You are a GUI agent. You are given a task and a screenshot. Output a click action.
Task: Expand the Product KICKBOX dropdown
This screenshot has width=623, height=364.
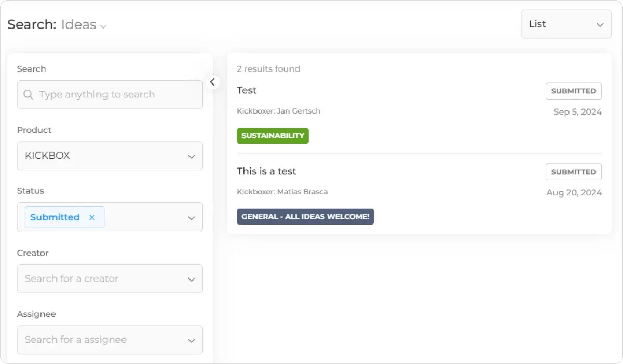pos(110,156)
